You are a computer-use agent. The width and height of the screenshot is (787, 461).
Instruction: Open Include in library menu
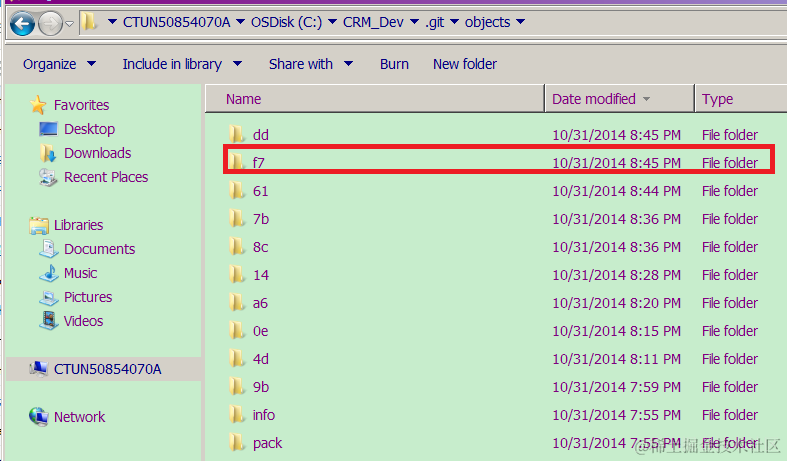[182, 64]
